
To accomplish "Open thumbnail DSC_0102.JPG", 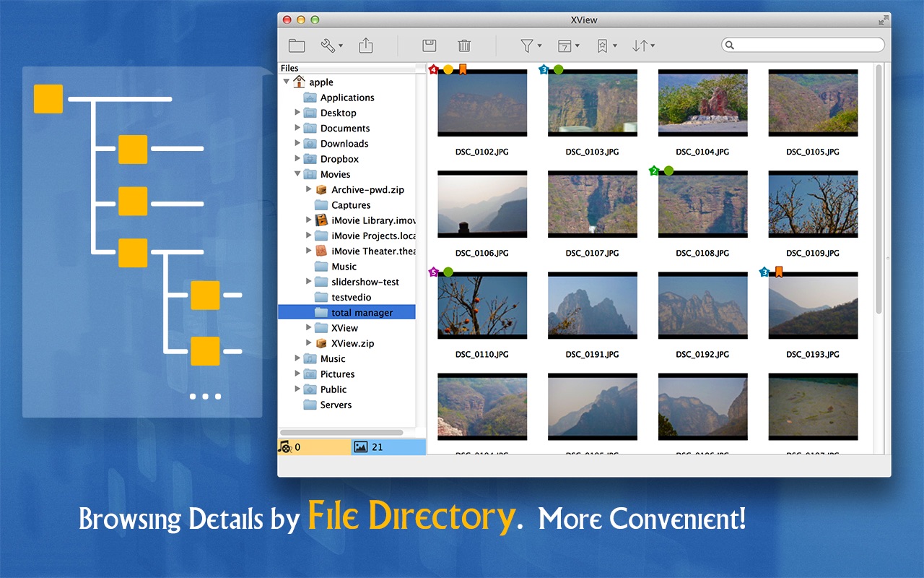I will click(x=482, y=103).
